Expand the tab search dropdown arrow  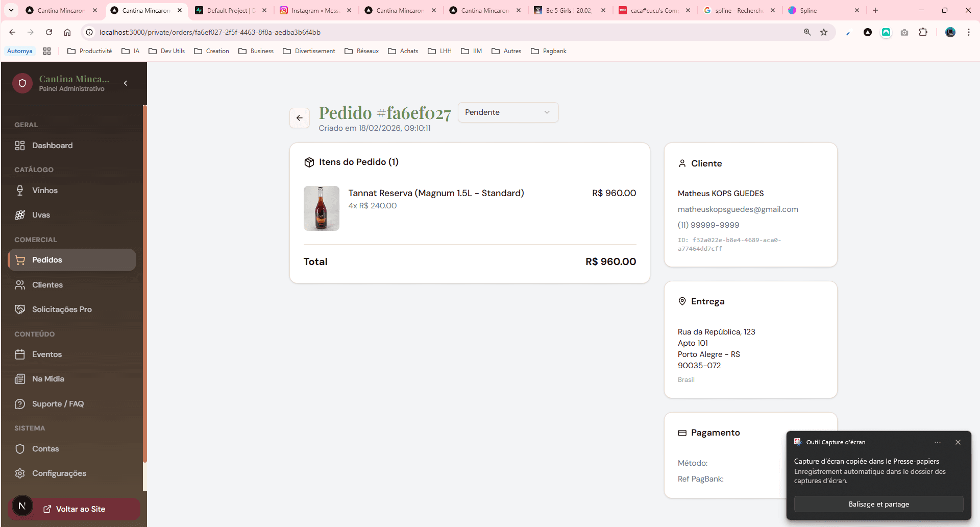(x=11, y=10)
